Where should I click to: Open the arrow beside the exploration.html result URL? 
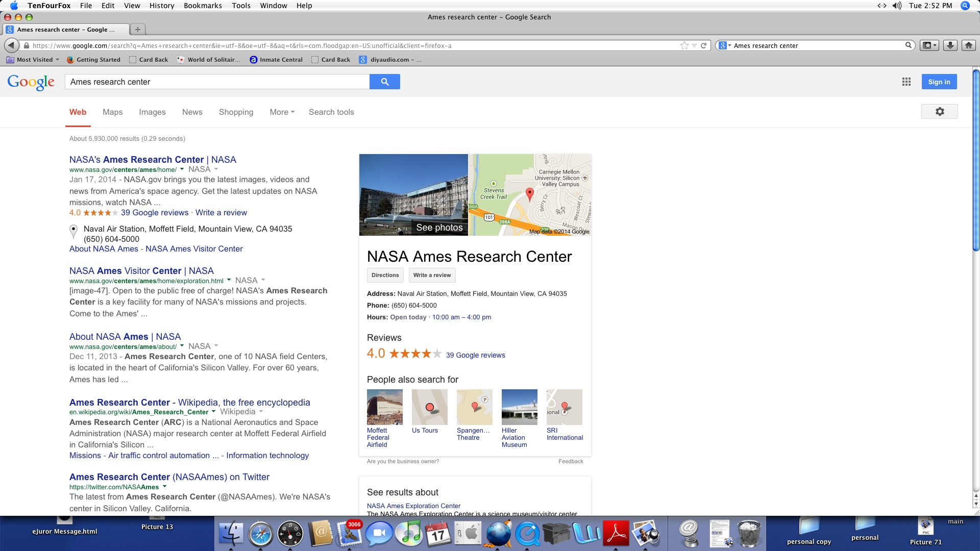pyautogui.click(x=229, y=280)
